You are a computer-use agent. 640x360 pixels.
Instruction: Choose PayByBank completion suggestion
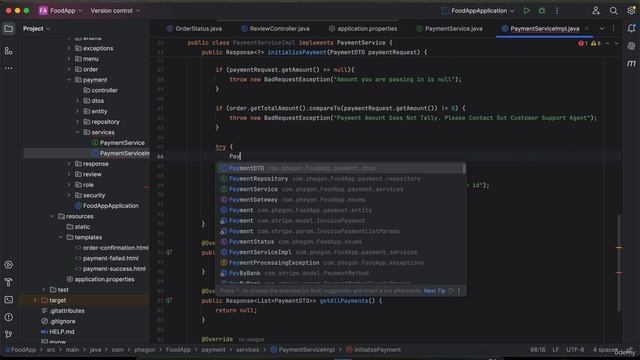tap(341, 273)
